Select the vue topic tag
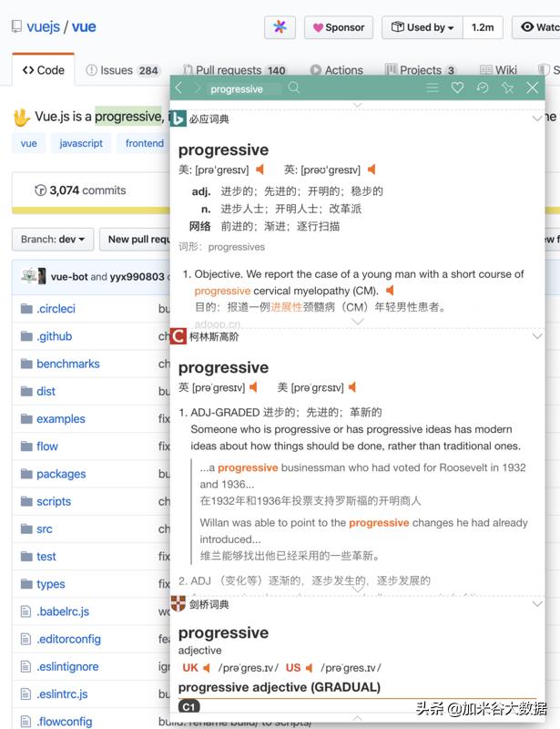 (29, 143)
